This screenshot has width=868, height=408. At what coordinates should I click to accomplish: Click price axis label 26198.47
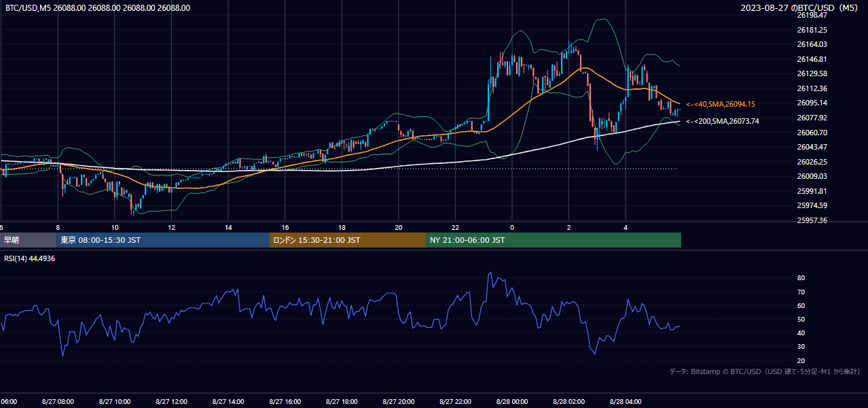pos(812,15)
